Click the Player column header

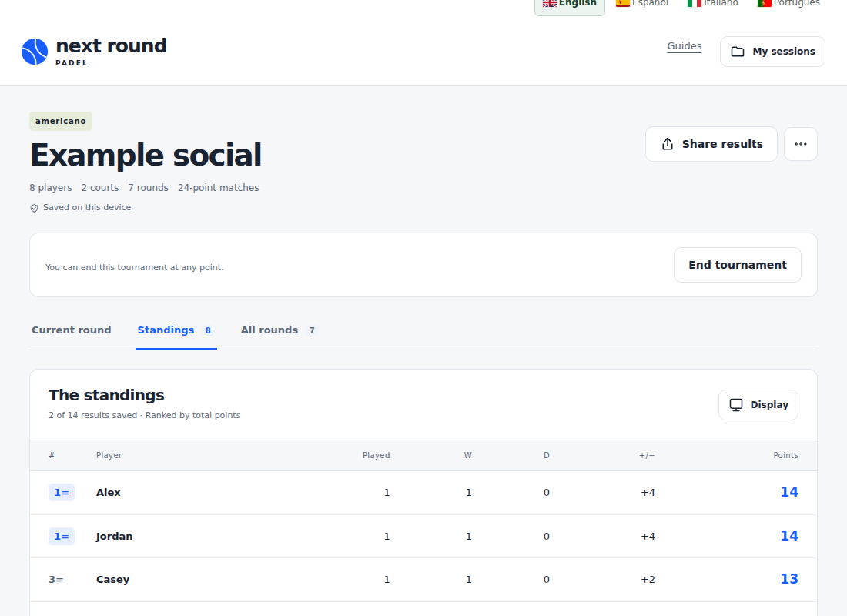[x=109, y=456]
